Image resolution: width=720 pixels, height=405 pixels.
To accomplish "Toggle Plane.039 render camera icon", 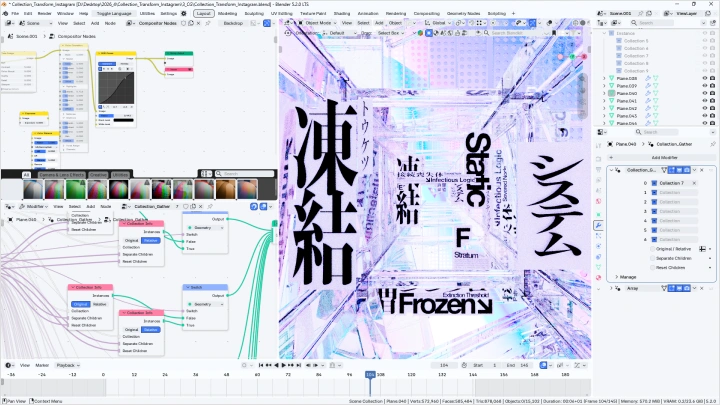I will 713,86.
